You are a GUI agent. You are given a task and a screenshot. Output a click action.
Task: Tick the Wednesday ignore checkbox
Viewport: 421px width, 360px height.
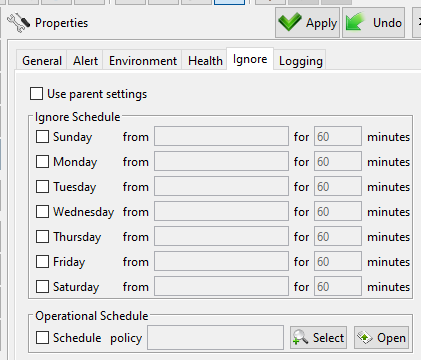pos(42,212)
